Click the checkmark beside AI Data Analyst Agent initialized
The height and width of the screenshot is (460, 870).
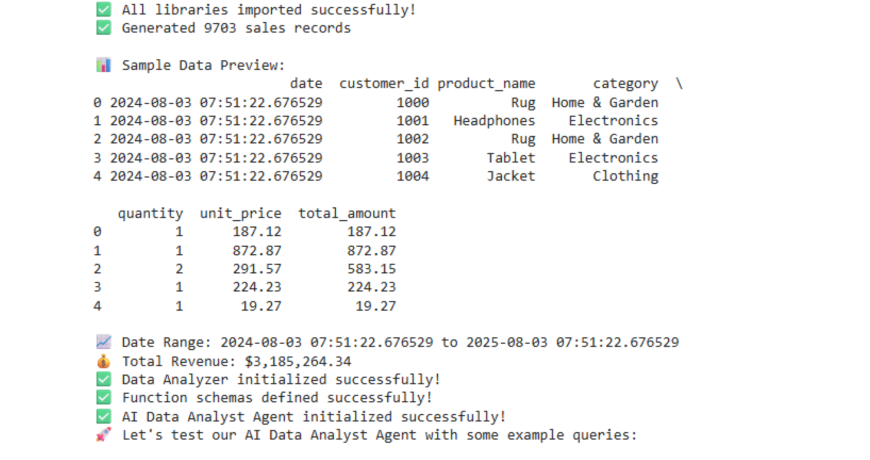coord(103,416)
